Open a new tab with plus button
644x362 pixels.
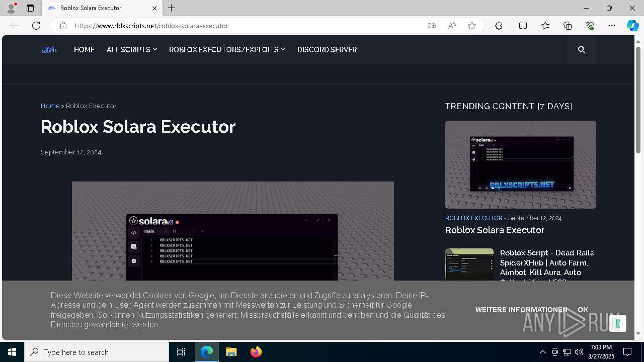[x=172, y=8]
